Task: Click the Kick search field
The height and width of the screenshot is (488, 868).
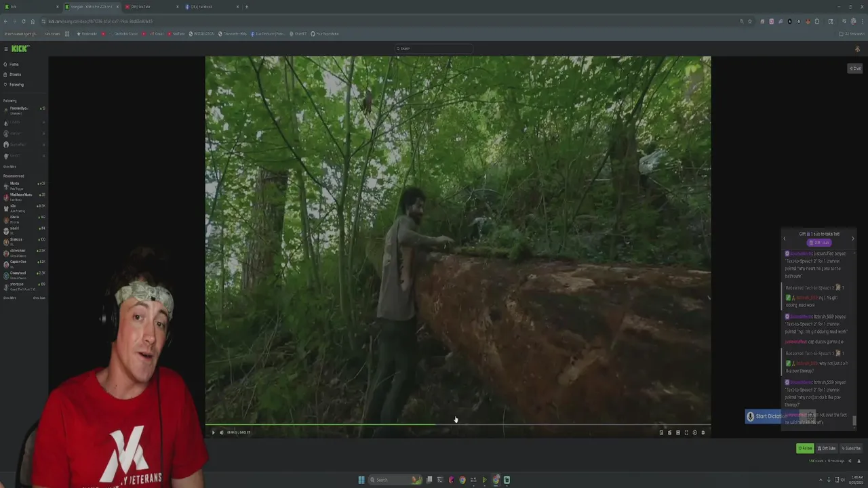Action: [x=434, y=49]
